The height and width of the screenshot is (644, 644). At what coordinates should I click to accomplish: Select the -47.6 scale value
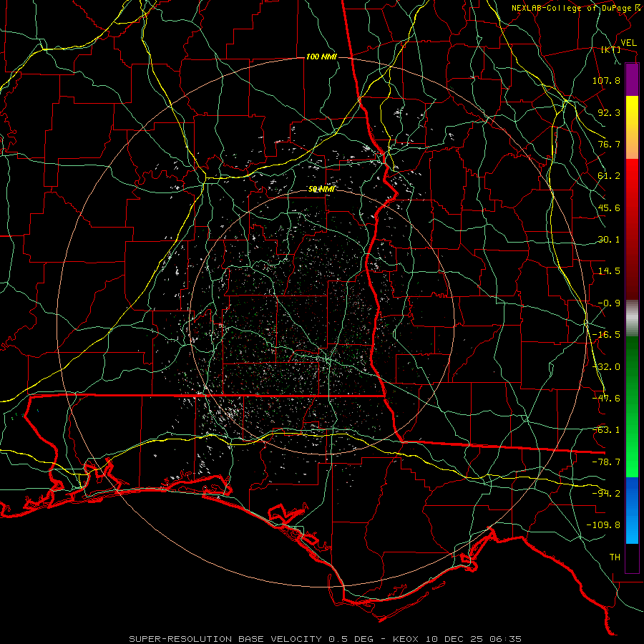[606, 399]
